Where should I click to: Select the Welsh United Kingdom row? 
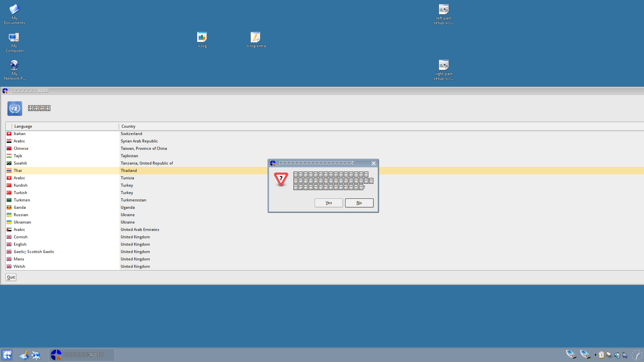click(19, 266)
